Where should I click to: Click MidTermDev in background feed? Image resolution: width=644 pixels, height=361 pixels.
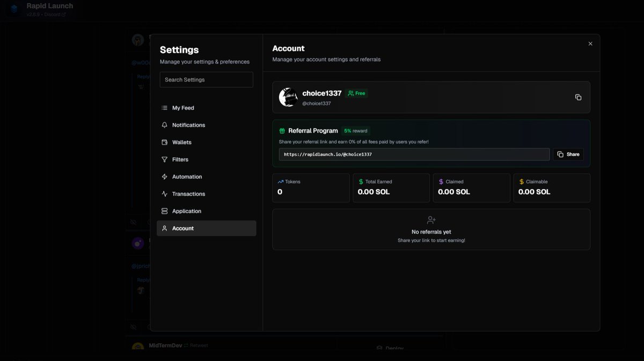click(165, 345)
